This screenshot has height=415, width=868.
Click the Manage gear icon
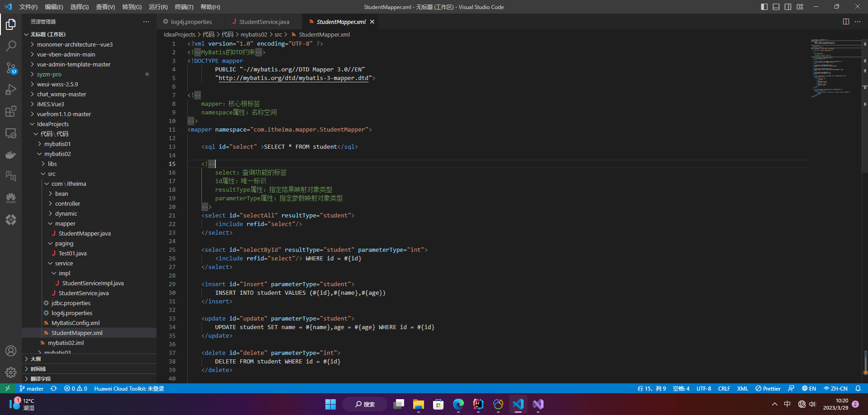point(11,372)
